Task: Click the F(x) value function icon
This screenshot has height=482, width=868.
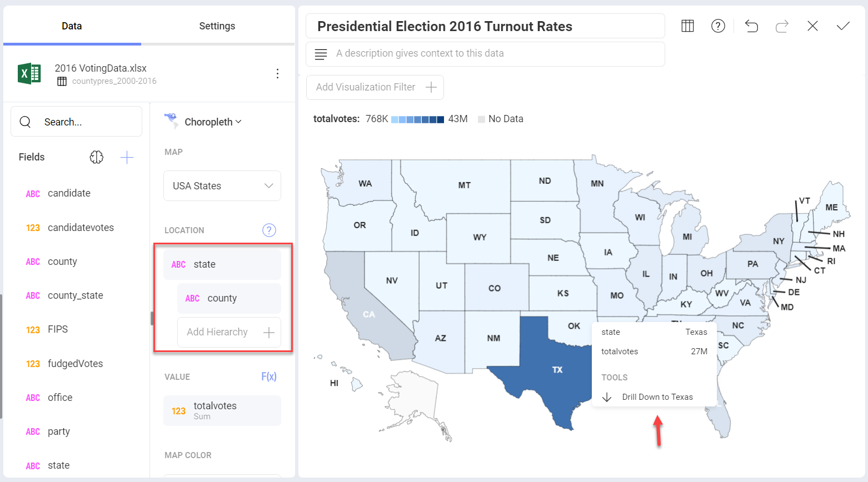Action: [x=269, y=376]
